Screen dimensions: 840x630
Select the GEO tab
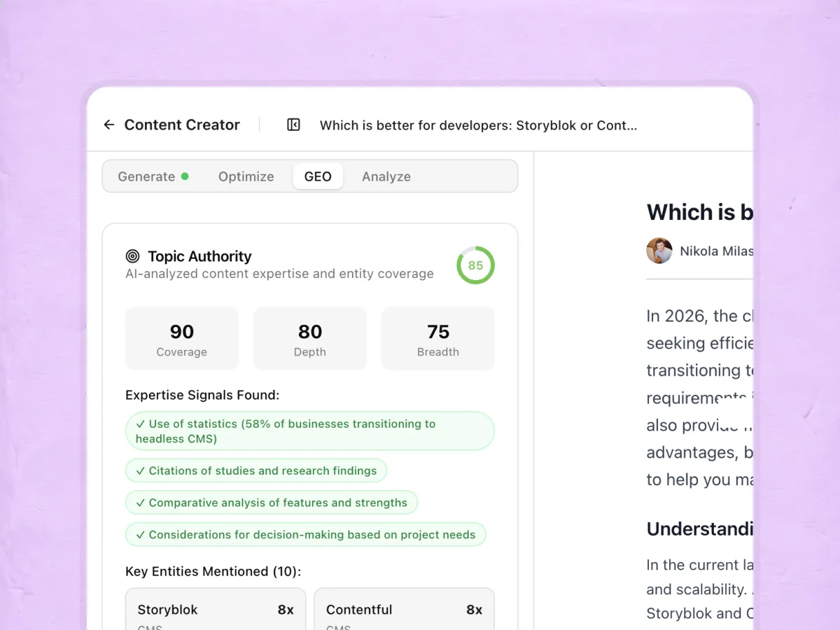[x=318, y=176]
